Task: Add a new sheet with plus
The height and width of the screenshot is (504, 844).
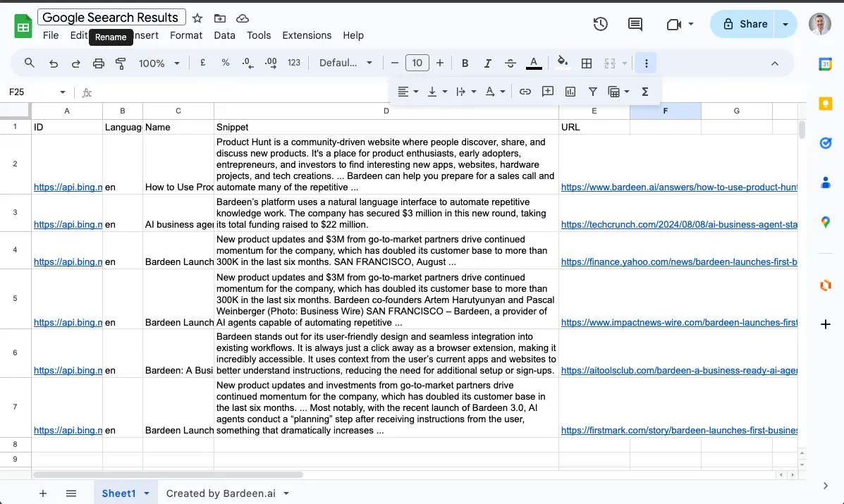Action: pyautogui.click(x=43, y=493)
